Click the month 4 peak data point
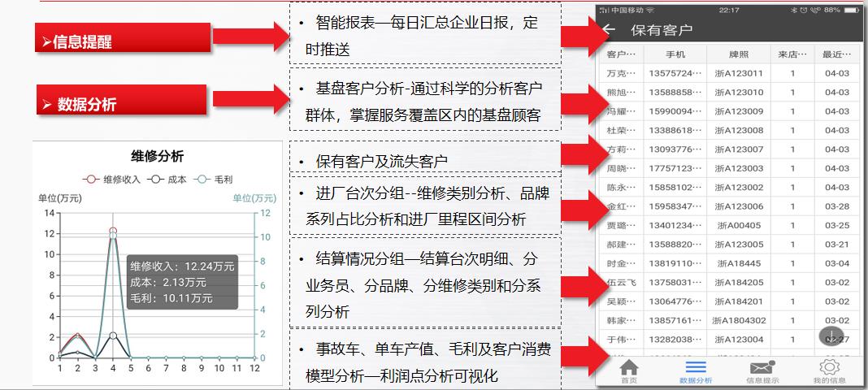The height and width of the screenshot is (390, 868). [x=113, y=232]
